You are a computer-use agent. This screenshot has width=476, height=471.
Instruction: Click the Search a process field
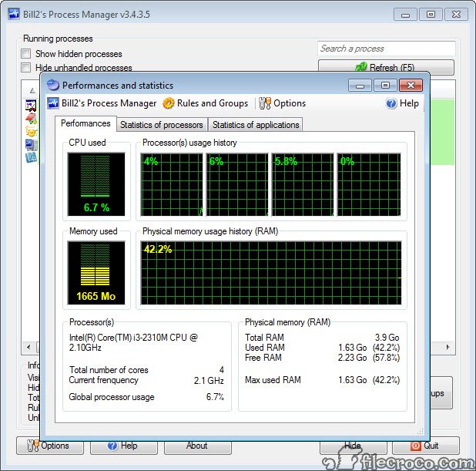click(x=387, y=49)
